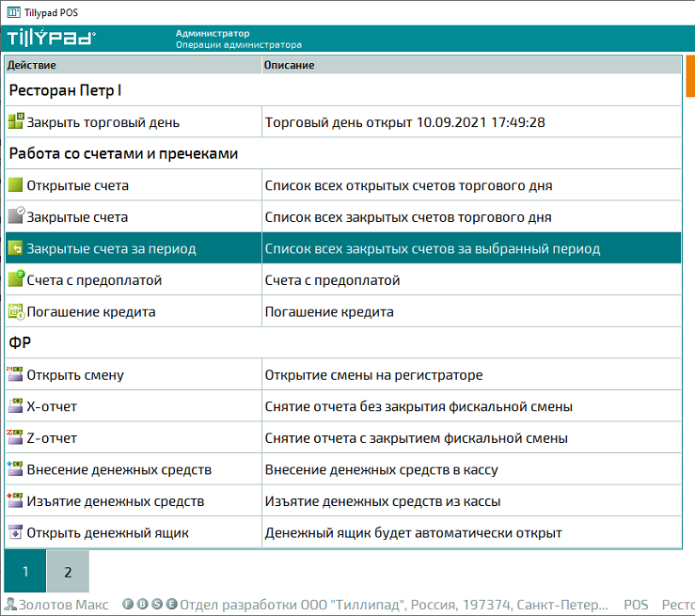This screenshot has width=695, height=616.
Task: Click the Изъятие денежных средств icon
Action: coord(15,500)
